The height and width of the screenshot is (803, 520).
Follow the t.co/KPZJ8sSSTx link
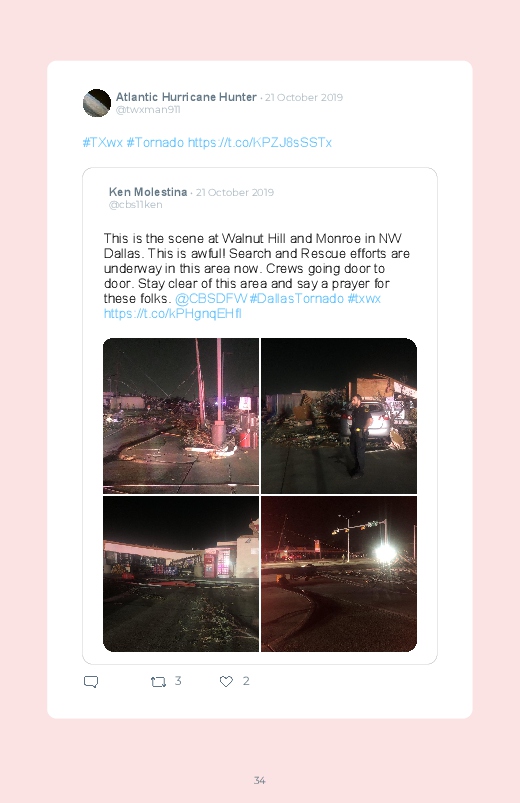(x=260, y=142)
